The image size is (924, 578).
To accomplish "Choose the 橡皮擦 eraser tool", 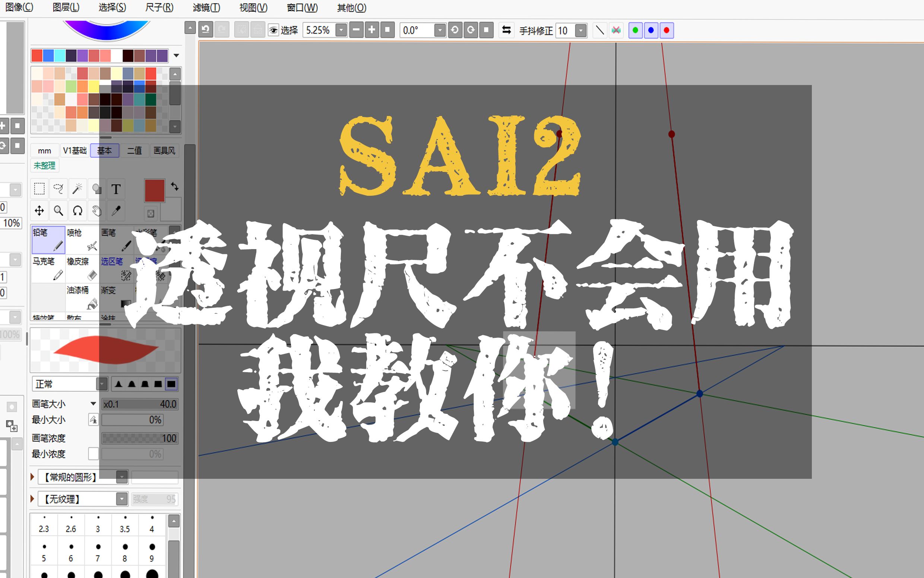I will (x=82, y=269).
